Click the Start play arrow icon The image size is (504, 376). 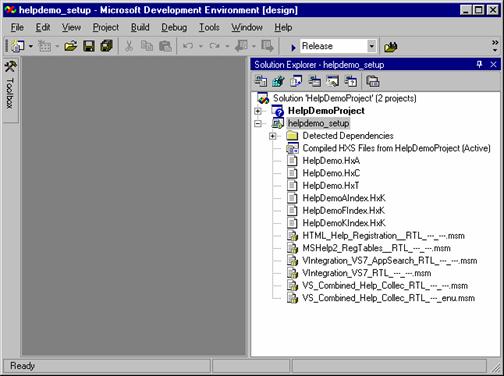point(293,48)
